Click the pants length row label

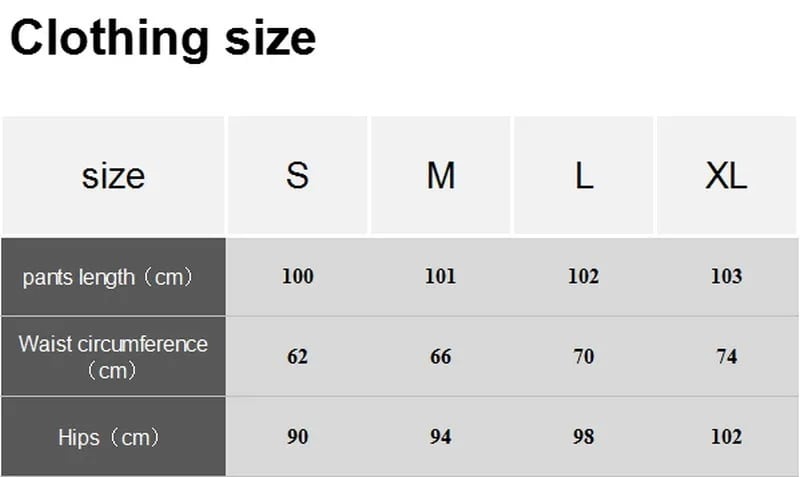click(108, 277)
